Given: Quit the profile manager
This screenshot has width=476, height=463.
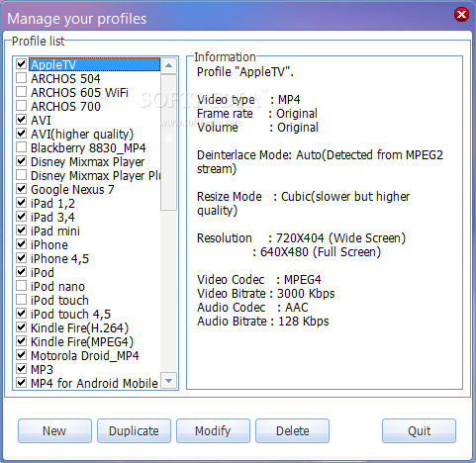Looking at the screenshot, I should click(x=419, y=430).
